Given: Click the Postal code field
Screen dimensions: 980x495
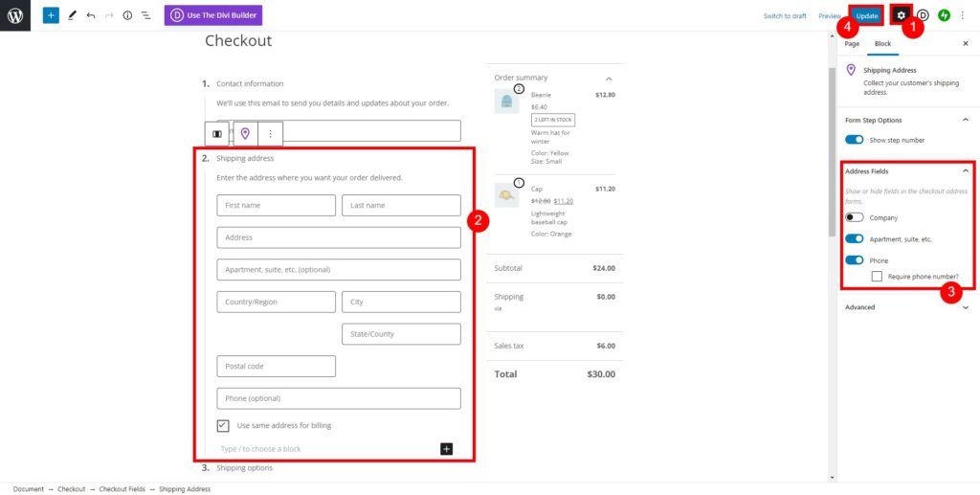Looking at the screenshot, I should point(277,367).
